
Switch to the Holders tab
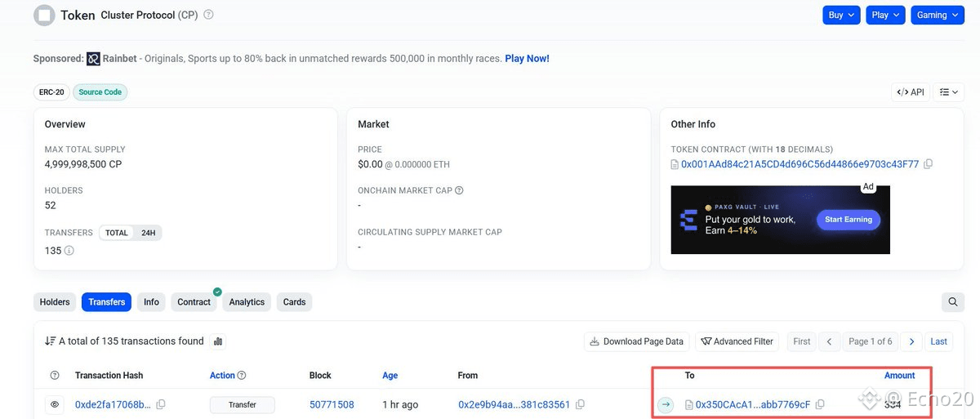tap(55, 302)
